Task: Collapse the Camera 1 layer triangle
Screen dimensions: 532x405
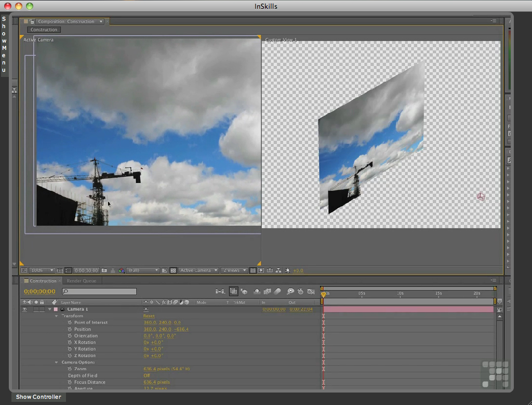Action: pyautogui.click(x=50, y=309)
